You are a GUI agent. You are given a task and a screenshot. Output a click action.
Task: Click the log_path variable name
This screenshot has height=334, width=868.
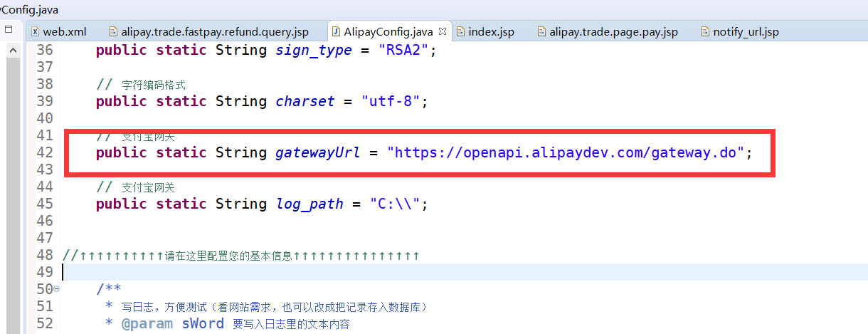[309, 204]
